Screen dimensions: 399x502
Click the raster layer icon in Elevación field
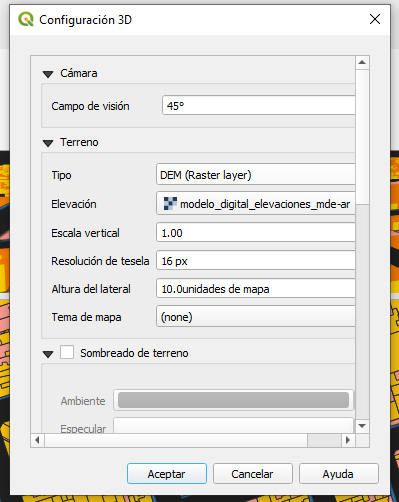click(x=170, y=203)
